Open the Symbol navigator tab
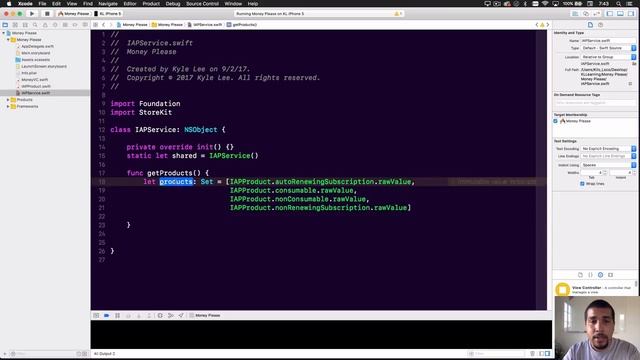640x360 pixels. [25, 25]
